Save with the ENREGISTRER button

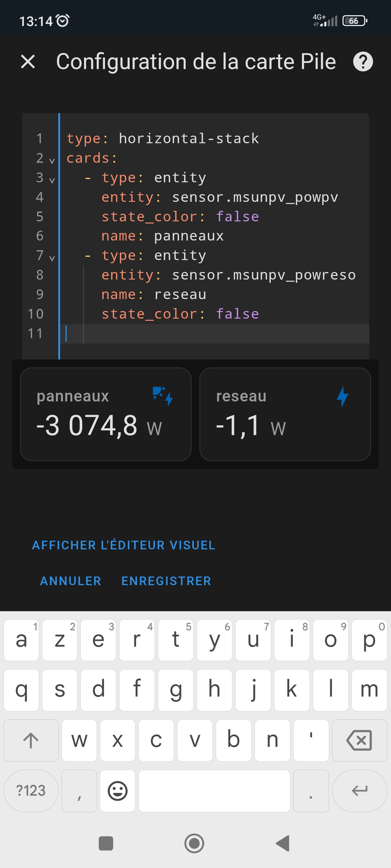pos(166,581)
